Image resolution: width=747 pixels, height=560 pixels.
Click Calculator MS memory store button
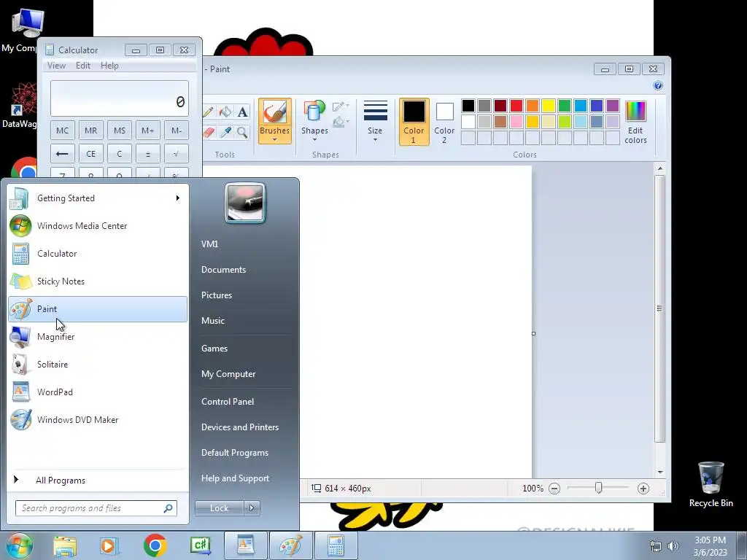(119, 131)
